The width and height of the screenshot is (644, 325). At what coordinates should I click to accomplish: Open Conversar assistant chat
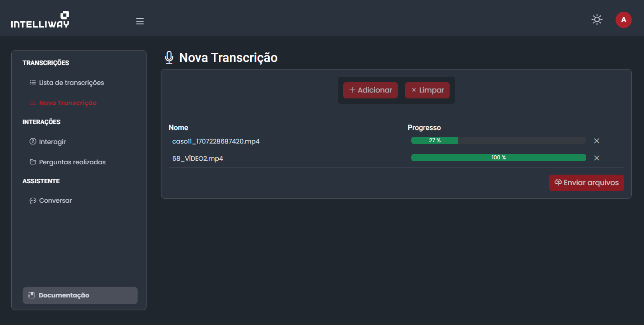pos(55,200)
